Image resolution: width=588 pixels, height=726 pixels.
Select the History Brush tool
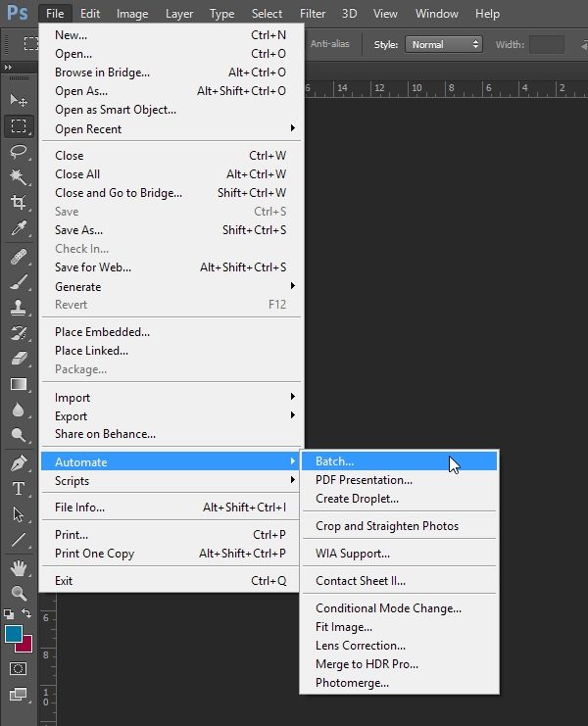coord(19,333)
